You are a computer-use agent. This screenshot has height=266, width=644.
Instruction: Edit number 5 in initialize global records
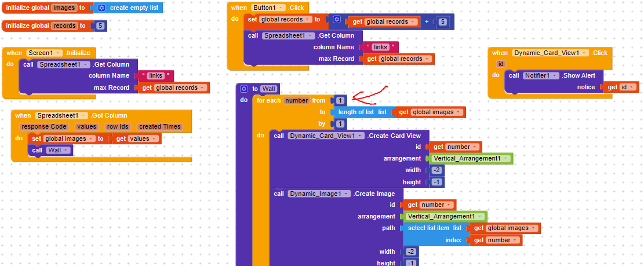pos(100,26)
